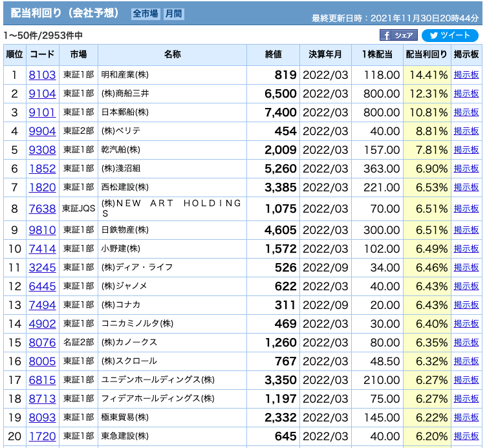The height and width of the screenshot is (448, 487).
Task: Open 掲示板 link for (株)ジャノメ
Action: [466, 286]
